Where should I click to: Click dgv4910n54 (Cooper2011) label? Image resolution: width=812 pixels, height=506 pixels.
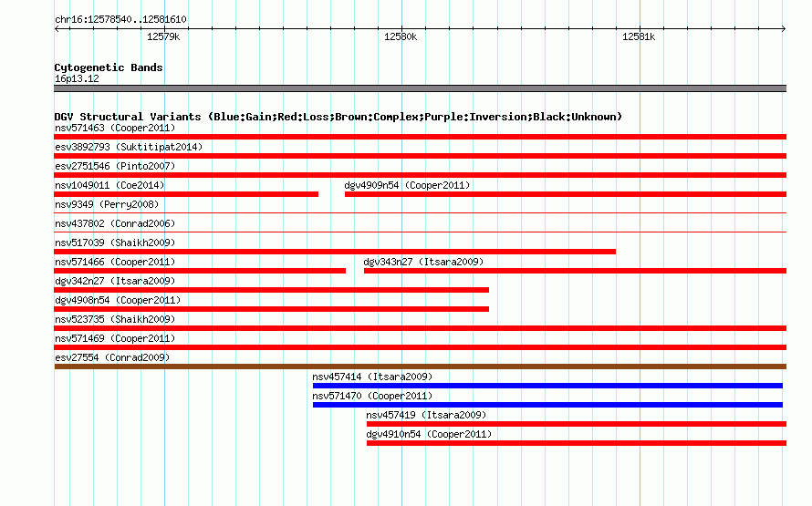pyautogui.click(x=429, y=434)
